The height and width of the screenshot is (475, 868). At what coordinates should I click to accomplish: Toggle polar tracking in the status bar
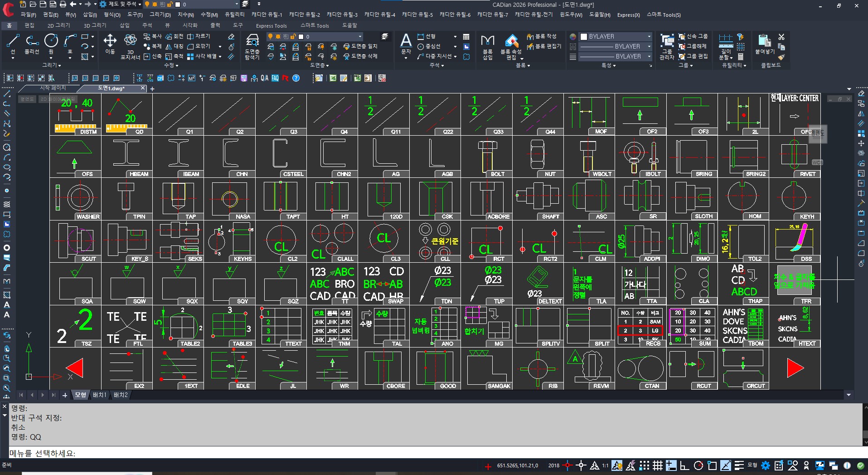(698, 465)
